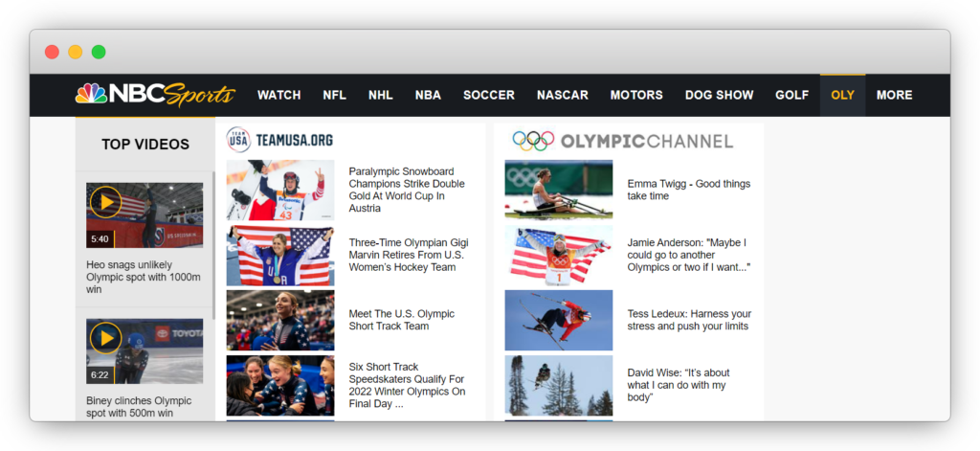Open the MOTORS section
Screen dimensions: 980x451
tap(636, 95)
